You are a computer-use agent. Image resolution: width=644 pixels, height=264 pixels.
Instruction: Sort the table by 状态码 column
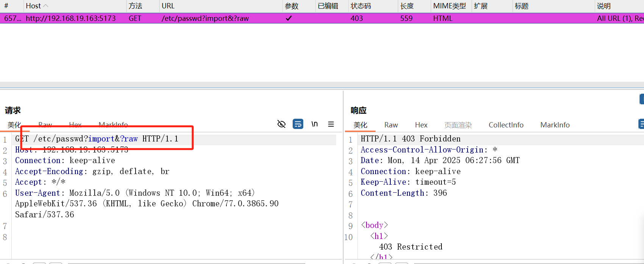(360, 6)
